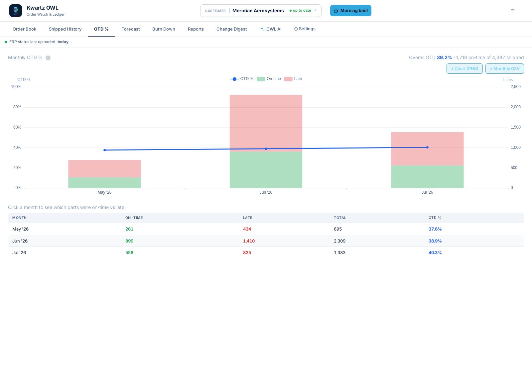
Task: Toggle the OTD % legend series
Action: (x=242, y=79)
